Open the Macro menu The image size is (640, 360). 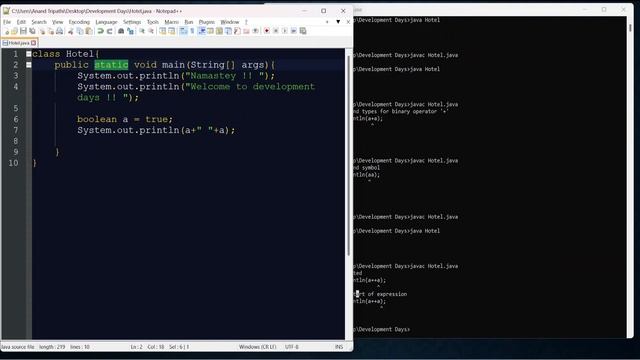(171, 22)
